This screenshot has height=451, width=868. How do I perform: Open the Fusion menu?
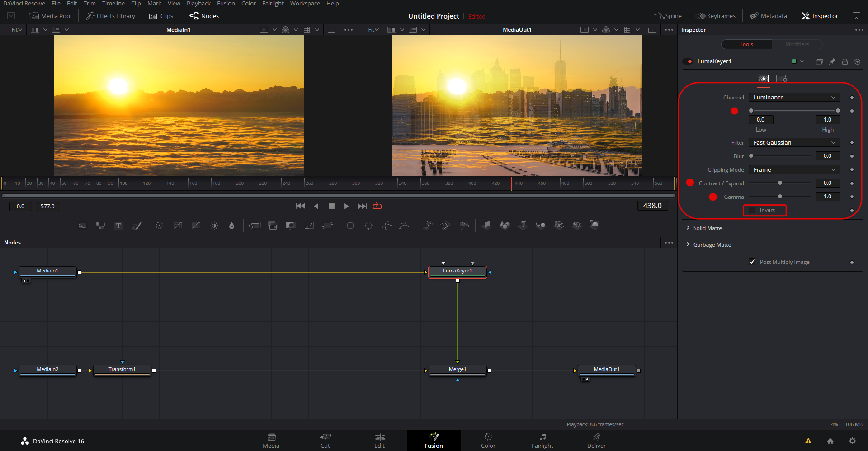[x=226, y=4]
